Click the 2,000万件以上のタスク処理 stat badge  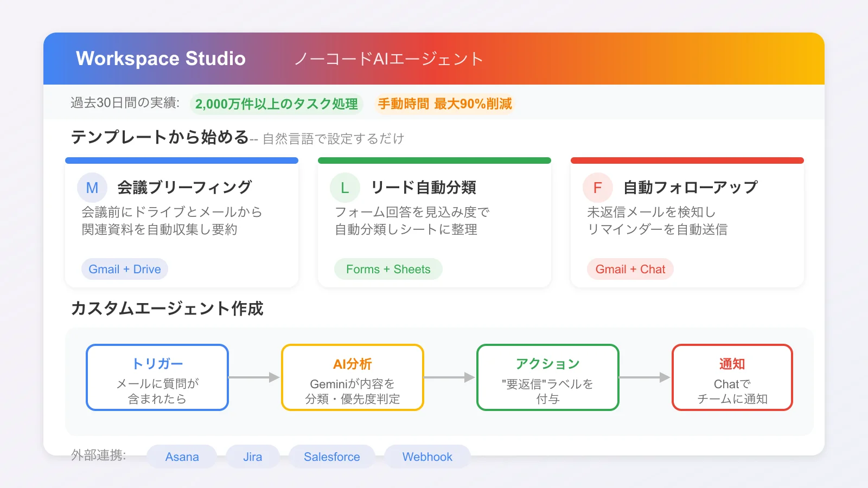click(276, 104)
